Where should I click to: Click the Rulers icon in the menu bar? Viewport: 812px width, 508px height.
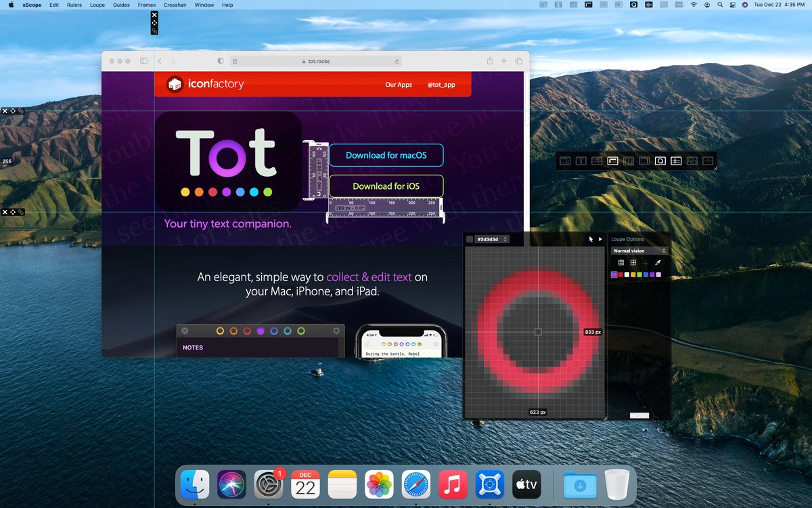coord(589,5)
